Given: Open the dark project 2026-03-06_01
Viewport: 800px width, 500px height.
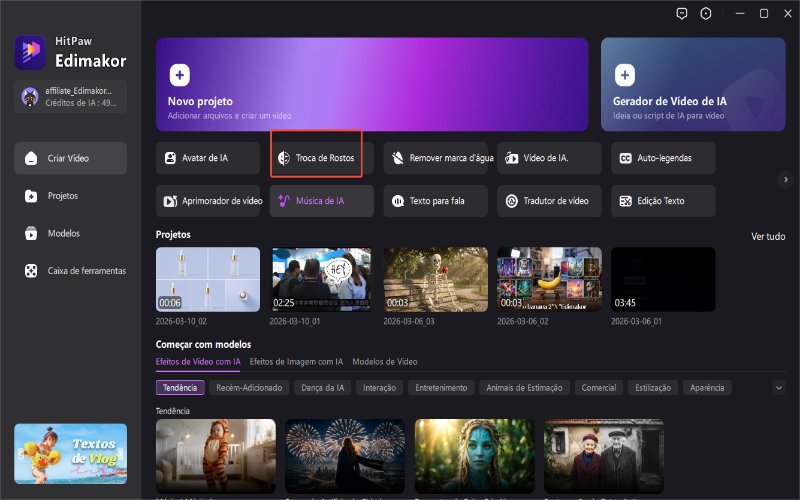Looking at the screenshot, I should click(663, 279).
